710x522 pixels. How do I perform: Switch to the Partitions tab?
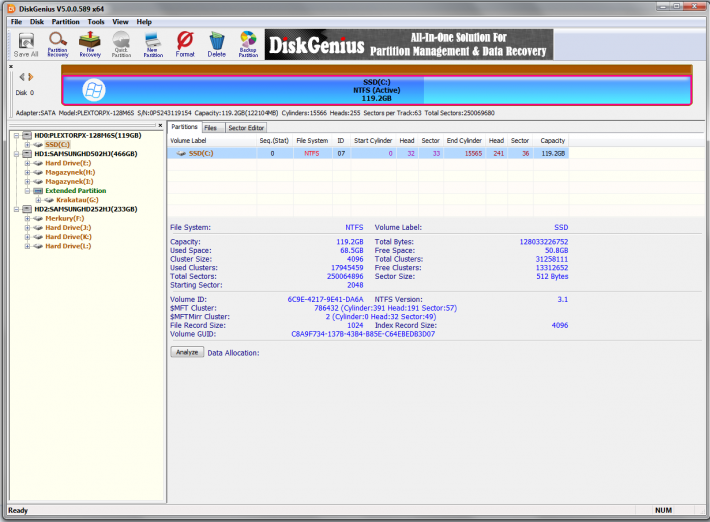184,127
